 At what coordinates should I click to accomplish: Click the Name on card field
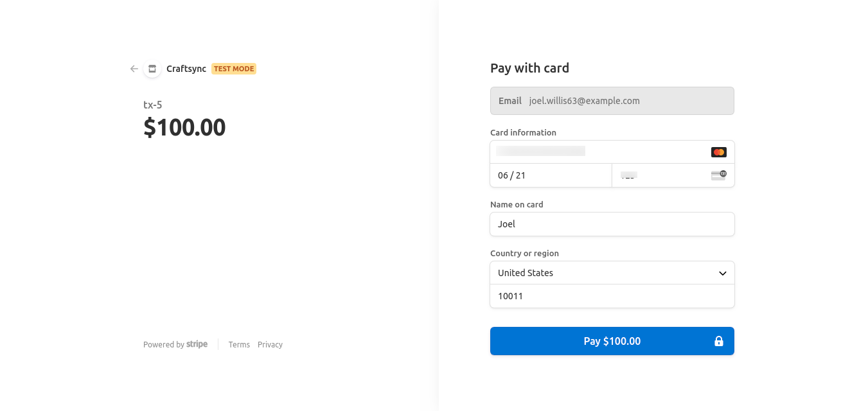[612, 224]
